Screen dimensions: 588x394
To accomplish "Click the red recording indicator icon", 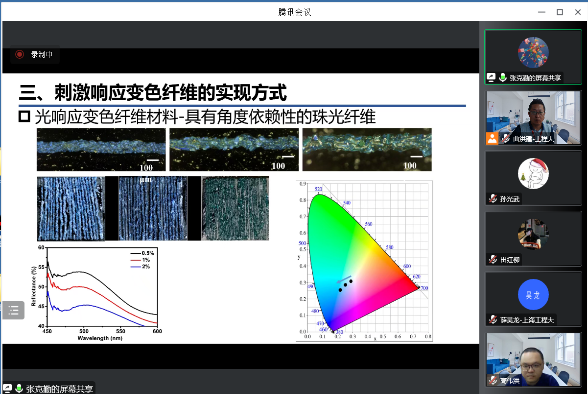I will click(x=20, y=55).
